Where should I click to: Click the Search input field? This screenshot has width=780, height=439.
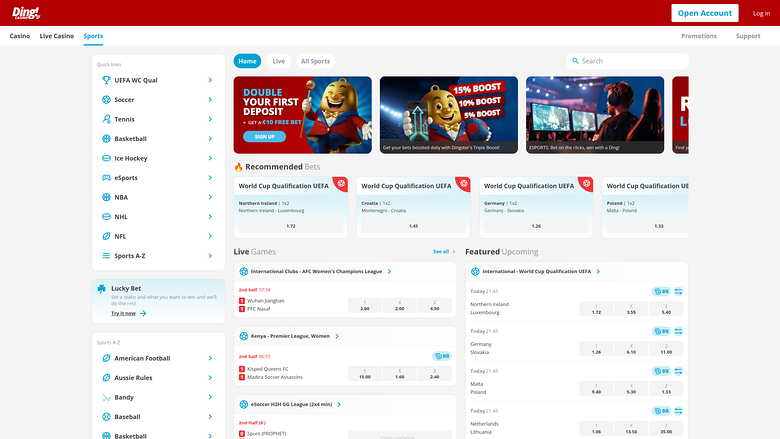coord(627,61)
